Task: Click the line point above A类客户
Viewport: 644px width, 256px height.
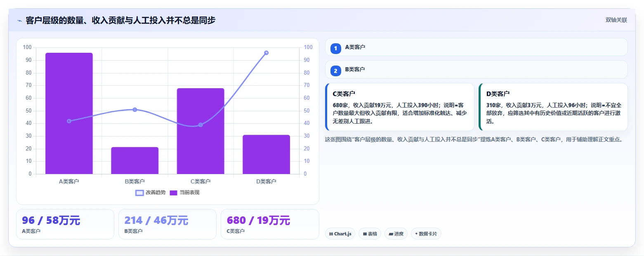Action: coord(69,121)
